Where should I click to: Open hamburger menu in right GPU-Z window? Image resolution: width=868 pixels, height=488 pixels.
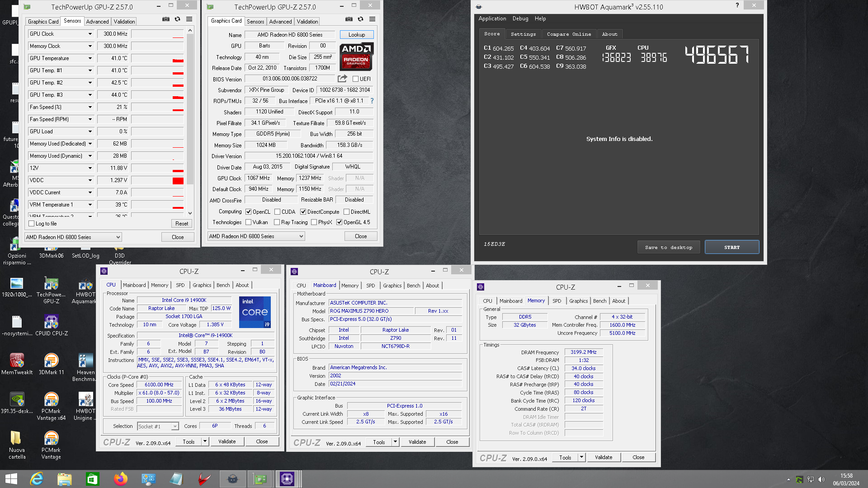pyautogui.click(x=373, y=19)
